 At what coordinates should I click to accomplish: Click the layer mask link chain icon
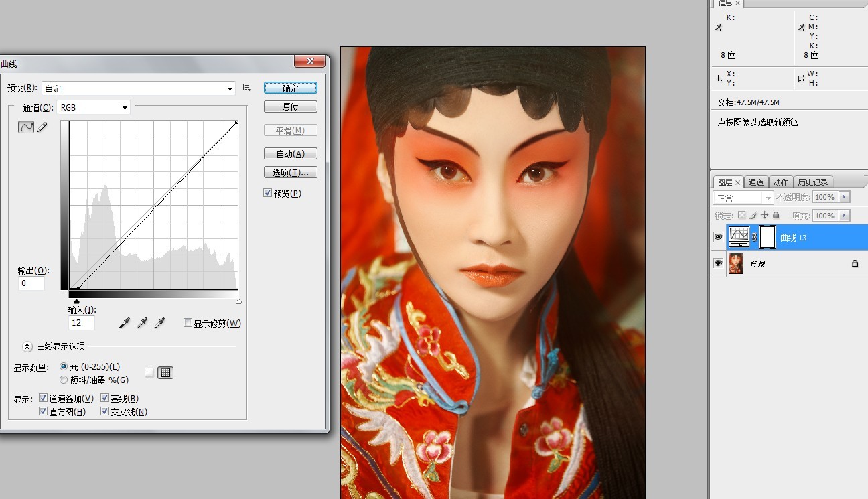754,237
